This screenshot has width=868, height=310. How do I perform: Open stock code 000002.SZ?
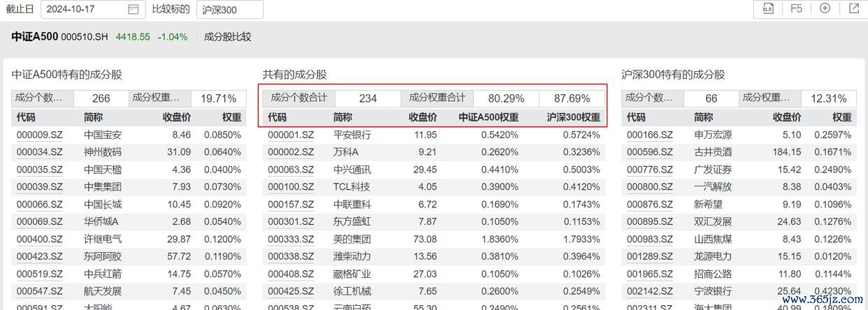coord(291,152)
